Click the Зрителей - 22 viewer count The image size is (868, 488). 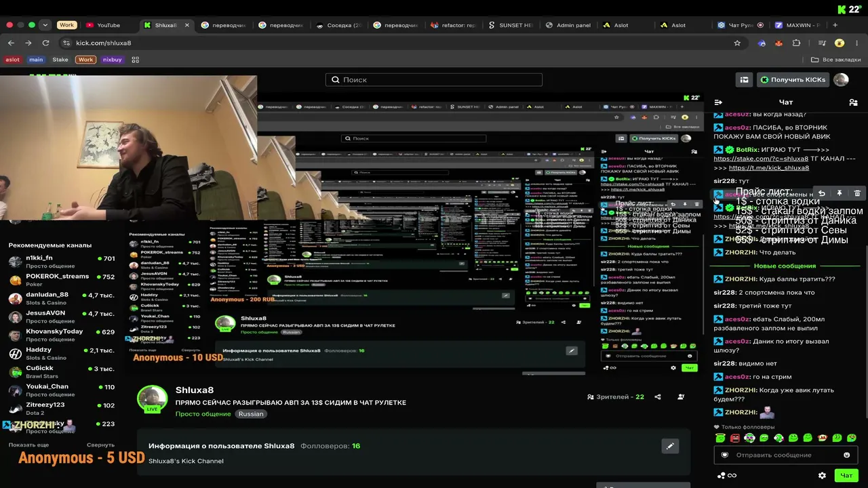click(x=615, y=396)
